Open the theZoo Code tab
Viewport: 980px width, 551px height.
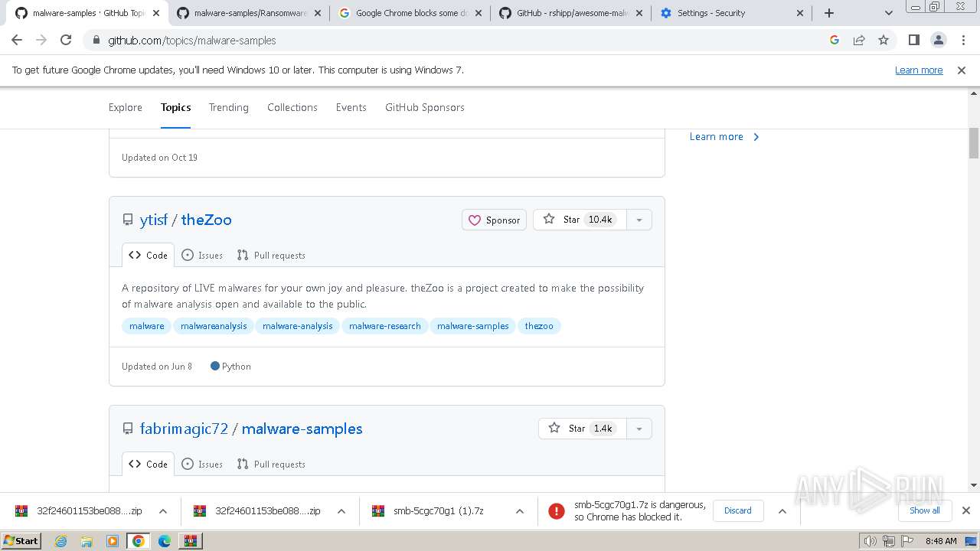pos(148,256)
